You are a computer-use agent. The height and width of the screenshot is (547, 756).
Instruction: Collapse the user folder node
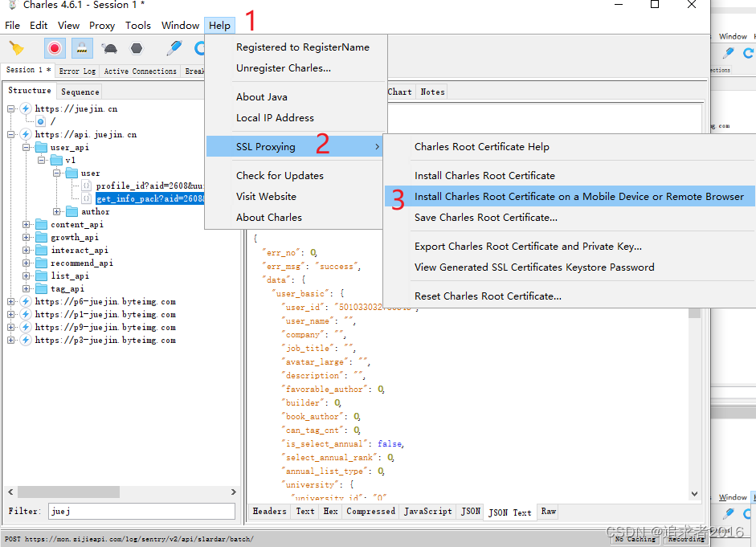57,173
